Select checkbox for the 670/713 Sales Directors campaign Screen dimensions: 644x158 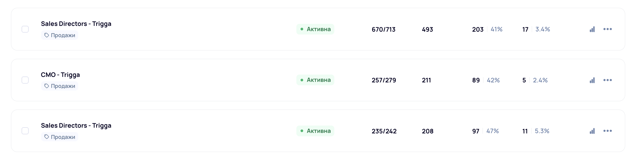(x=25, y=29)
